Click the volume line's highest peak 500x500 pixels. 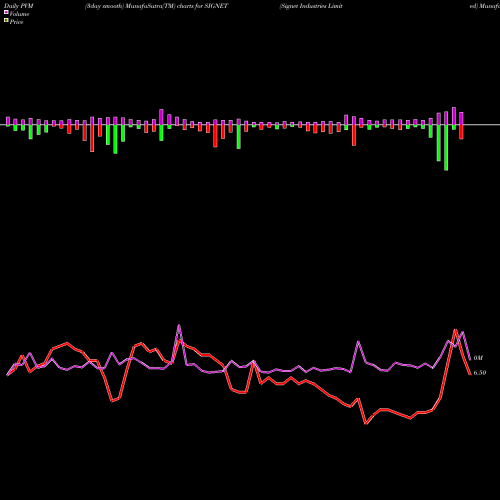(x=179, y=325)
